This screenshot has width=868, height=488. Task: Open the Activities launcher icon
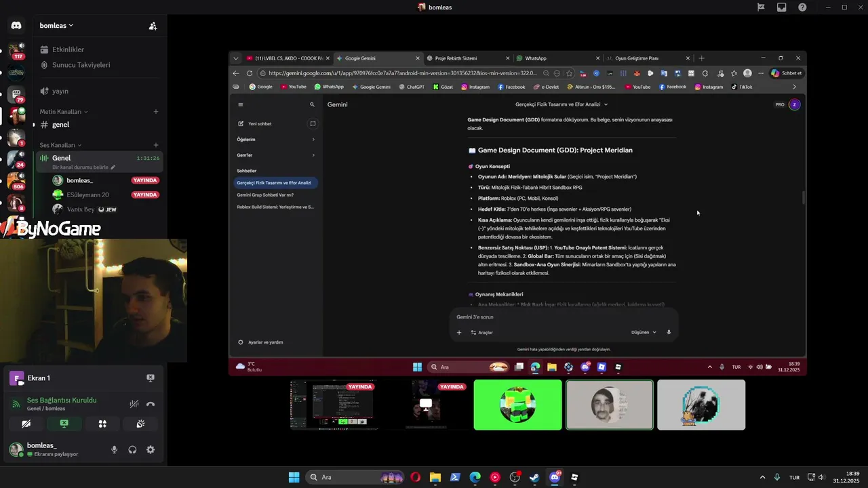pos(102,424)
